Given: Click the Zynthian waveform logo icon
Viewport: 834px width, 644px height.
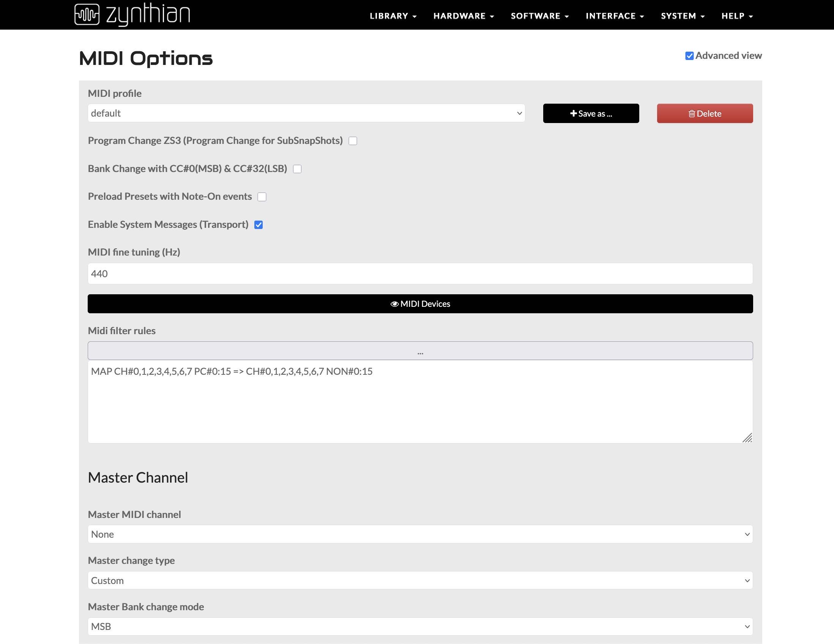Looking at the screenshot, I should (87, 14).
